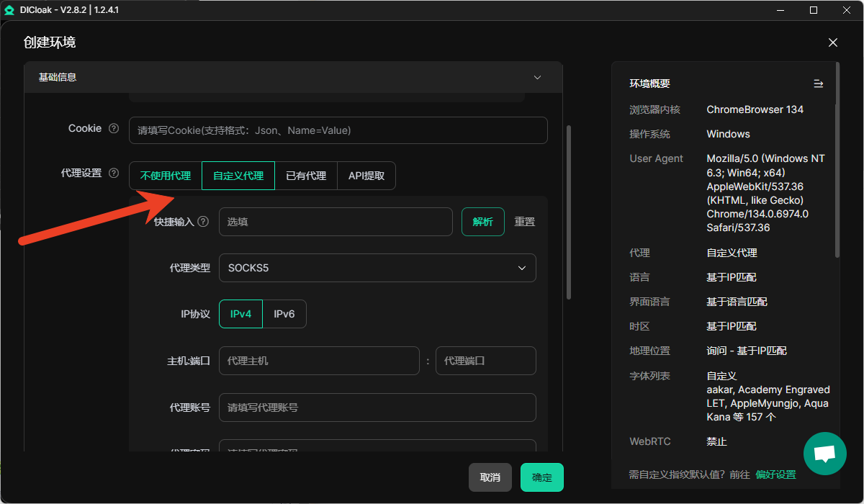Click the 代理主机 input field
The image size is (864, 504).
[319, 361]
